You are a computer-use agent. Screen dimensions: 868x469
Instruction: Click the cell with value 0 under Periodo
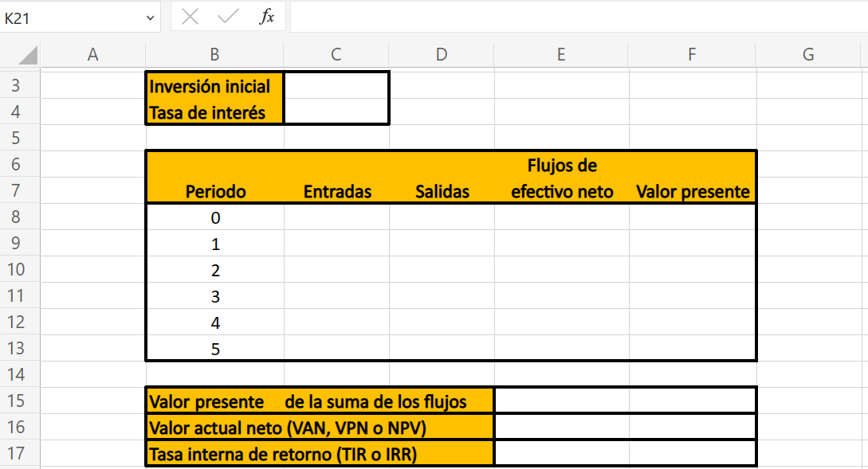point(214,217)
